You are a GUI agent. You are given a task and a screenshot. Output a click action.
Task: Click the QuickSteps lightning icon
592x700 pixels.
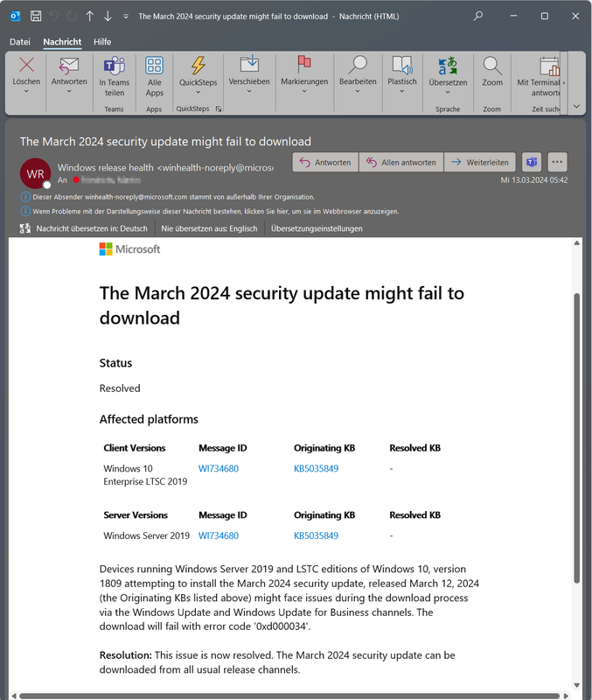tap(198, 66)
